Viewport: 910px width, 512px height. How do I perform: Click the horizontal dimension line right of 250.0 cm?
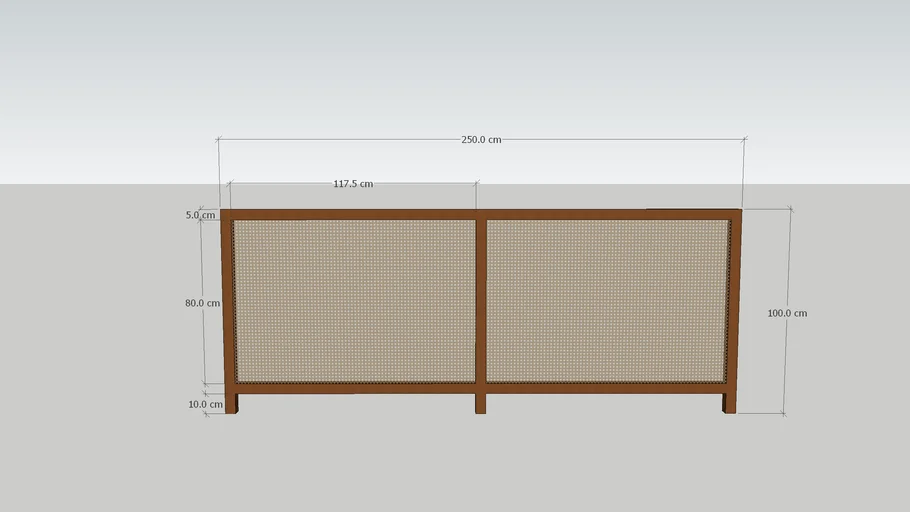pyautogui.click(x=620, y=140)
